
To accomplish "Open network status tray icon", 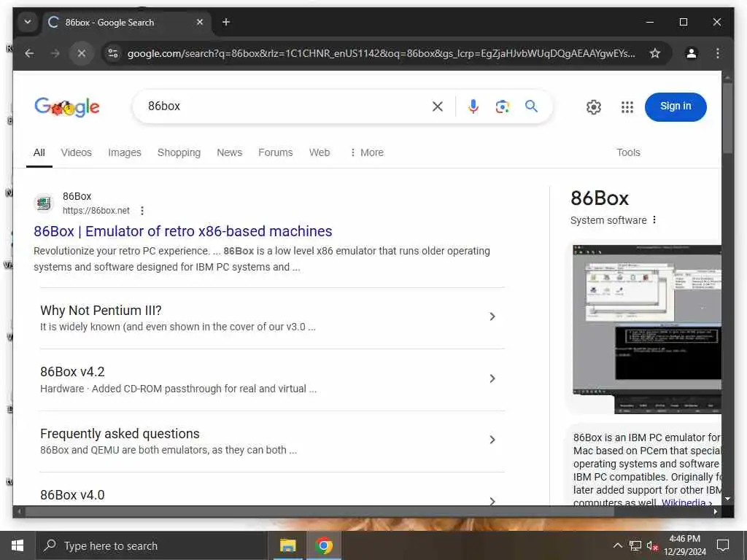I will pyautogui.click(x=635, y=545).
